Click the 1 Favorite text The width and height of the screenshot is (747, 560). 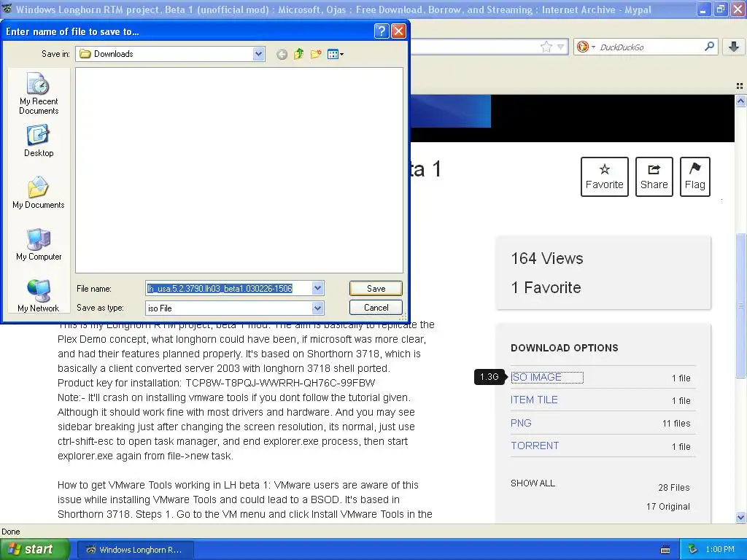(x=546, y=287)
